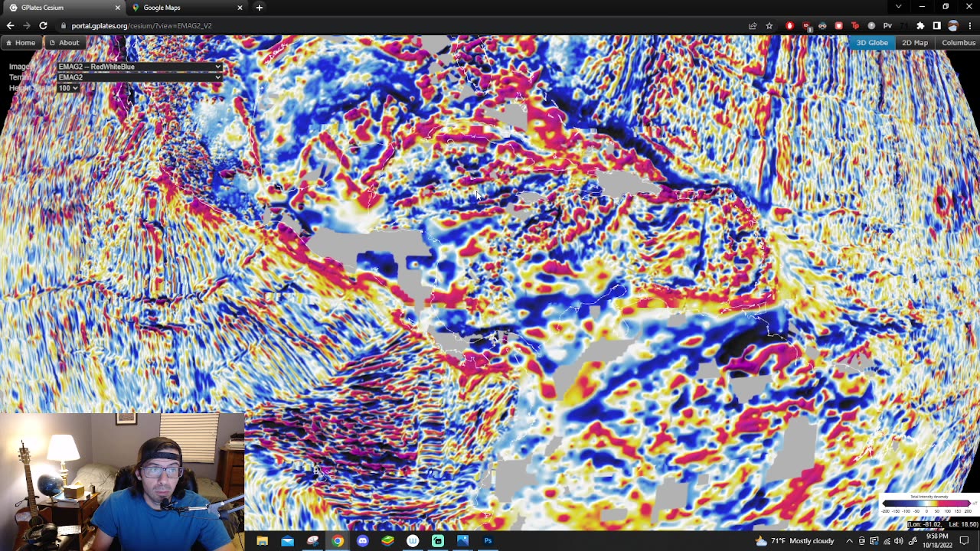The height and width of the screenshot is (551, 980).
Task: Reload the current page
Action: click(43, 25)
